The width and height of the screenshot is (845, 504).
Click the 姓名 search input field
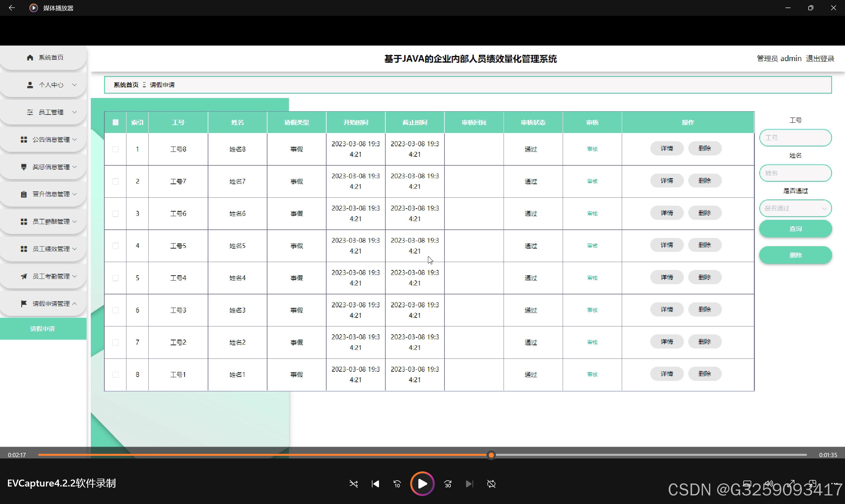point(795,173)
